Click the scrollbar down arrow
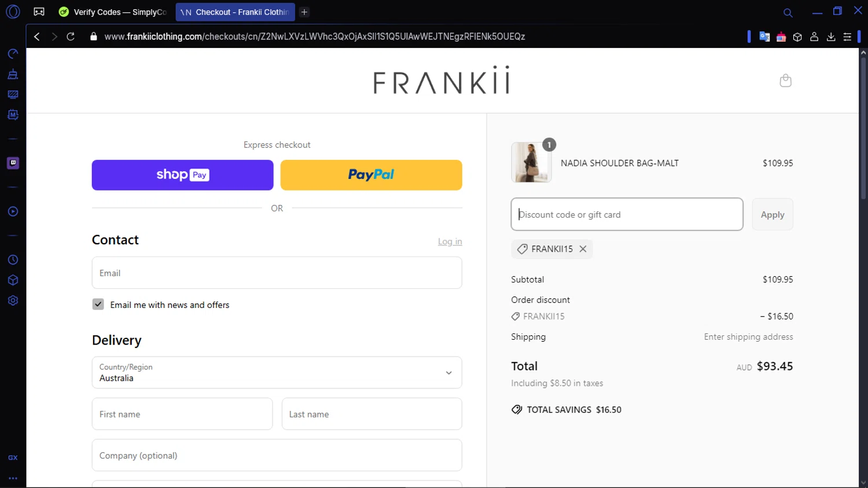Image resolution: width=868 pixels, height=488 pixels. [863, 482]
